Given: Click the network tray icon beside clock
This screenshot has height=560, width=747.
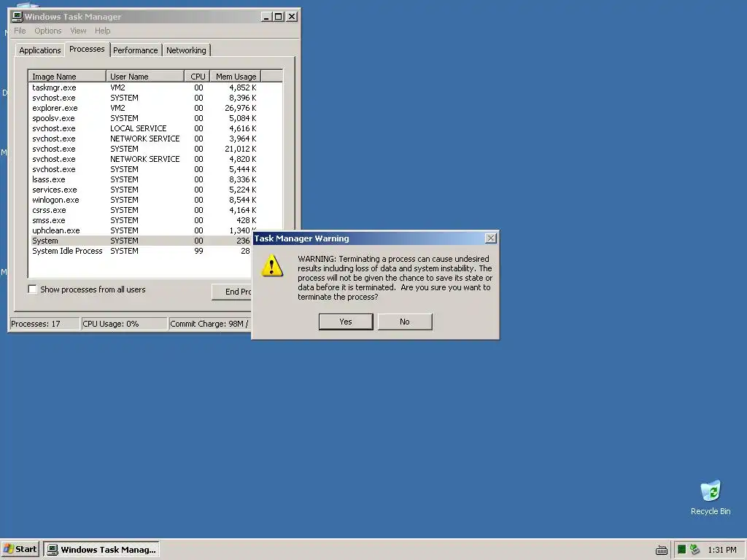Looking at the screenshot, I should point(695,550).
